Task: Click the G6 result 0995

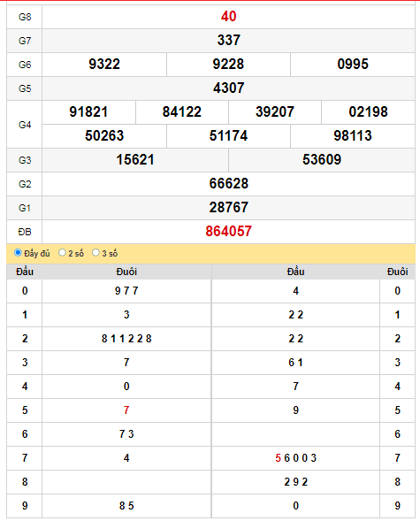Action: 353,64
